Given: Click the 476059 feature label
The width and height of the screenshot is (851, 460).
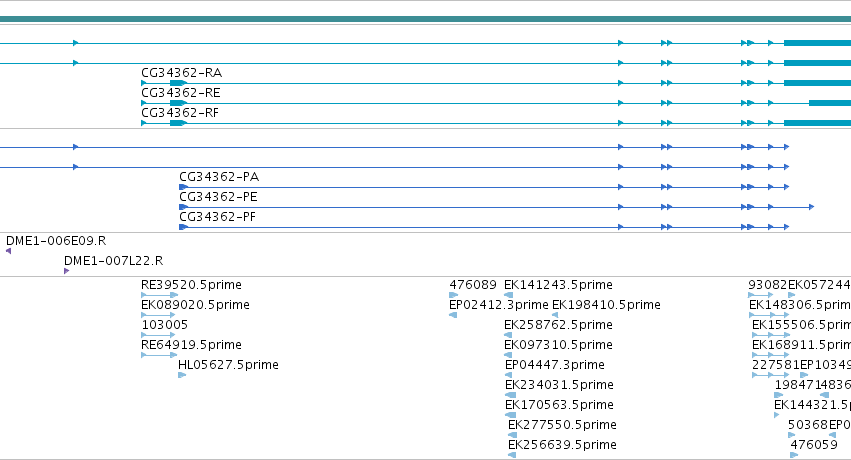Looking at the screenshot, I should (x=814, y=445).
